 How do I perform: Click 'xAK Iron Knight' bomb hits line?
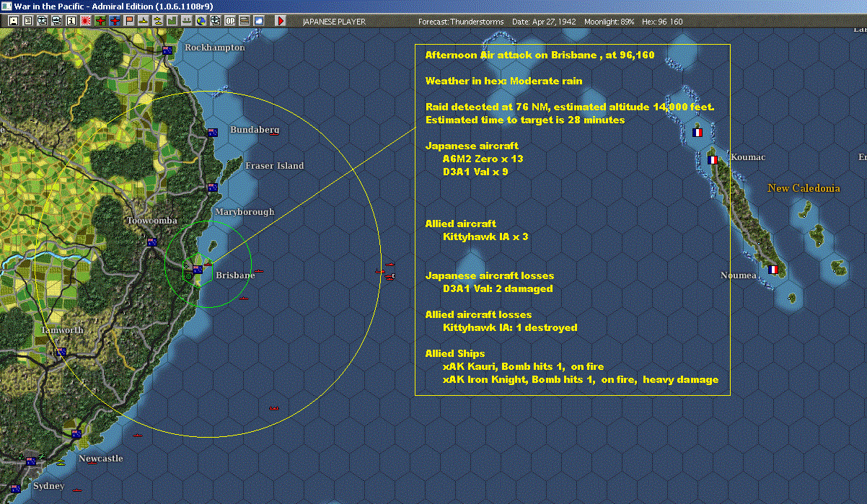tap(581, 379)
